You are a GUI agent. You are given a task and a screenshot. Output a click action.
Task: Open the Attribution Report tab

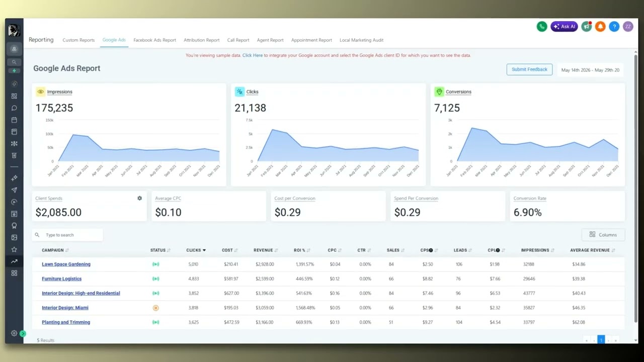201,40
